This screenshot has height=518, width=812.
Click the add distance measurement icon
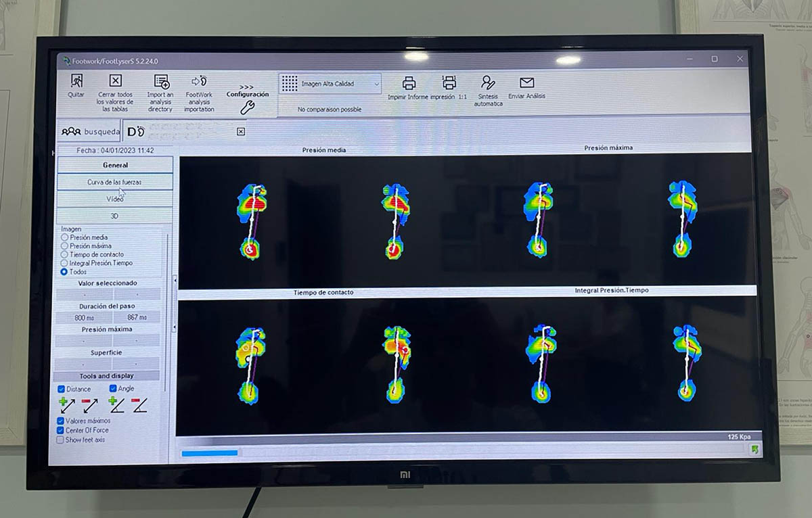[x=67, y=406]
